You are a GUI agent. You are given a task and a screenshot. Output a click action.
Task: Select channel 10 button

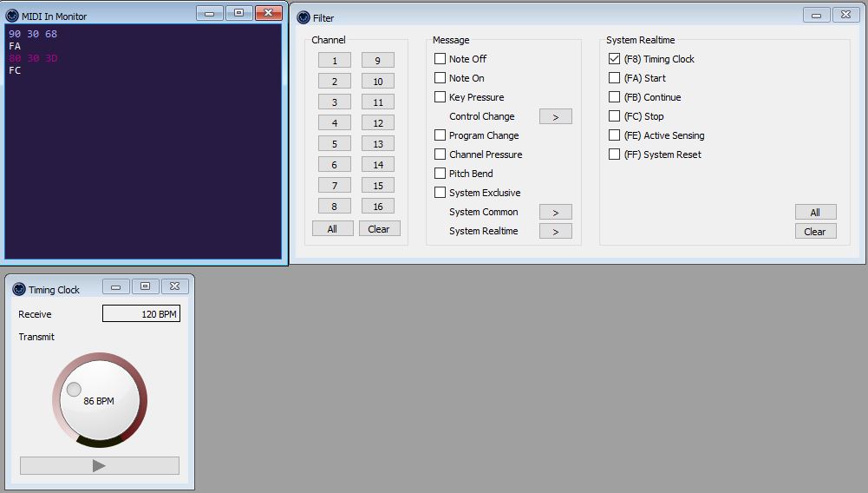pos(378,82)
